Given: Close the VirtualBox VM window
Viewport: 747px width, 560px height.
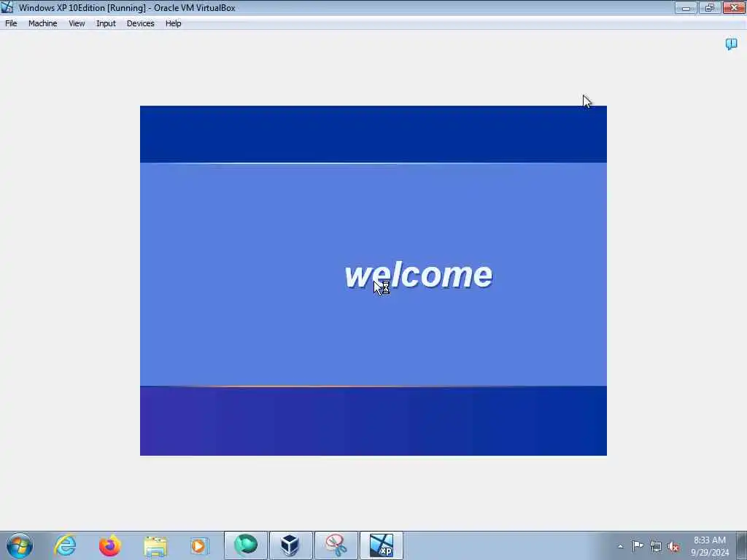Looking at the screenshot, I should [734, 7].
